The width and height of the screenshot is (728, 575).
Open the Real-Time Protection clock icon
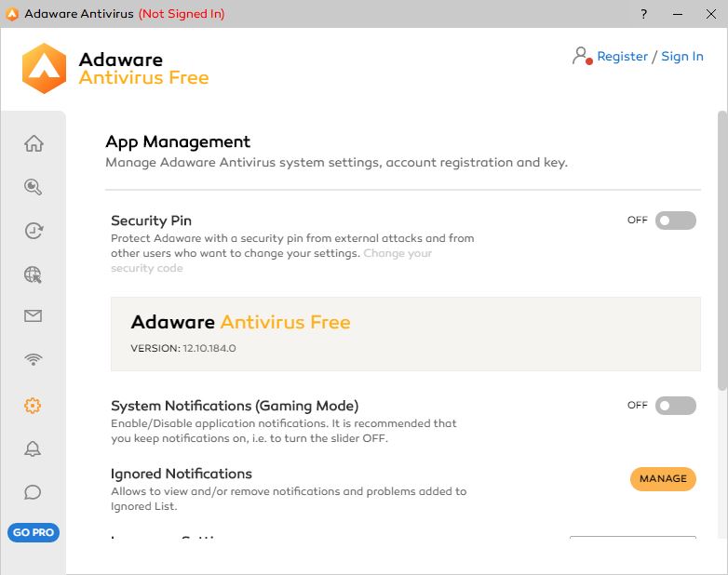click(x=34, y=231)
